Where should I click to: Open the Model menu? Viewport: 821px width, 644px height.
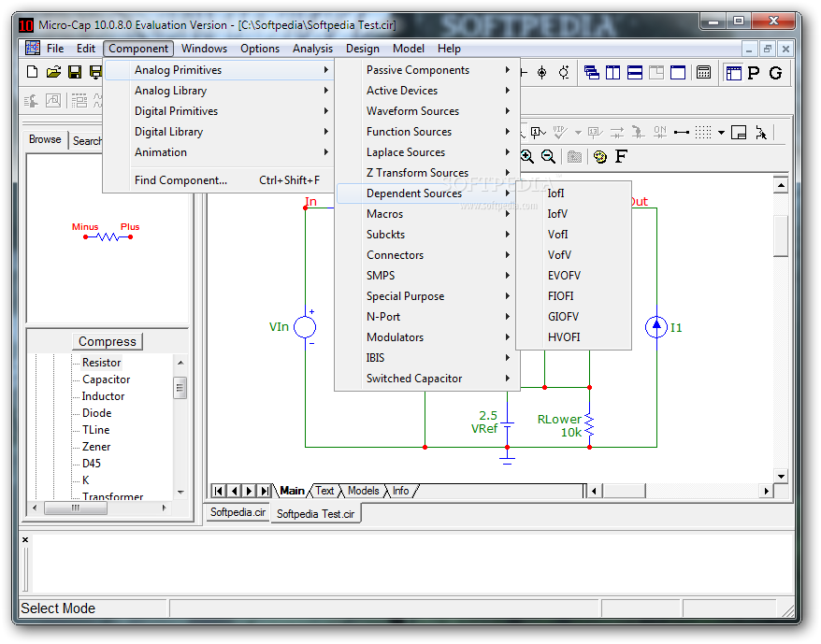[x=409, y=49]
